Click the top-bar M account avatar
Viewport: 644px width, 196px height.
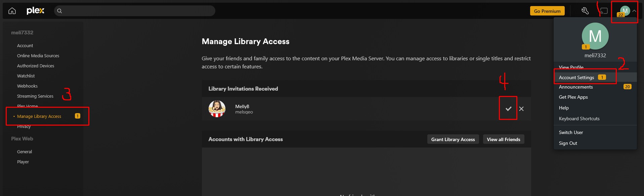[625, 11]
